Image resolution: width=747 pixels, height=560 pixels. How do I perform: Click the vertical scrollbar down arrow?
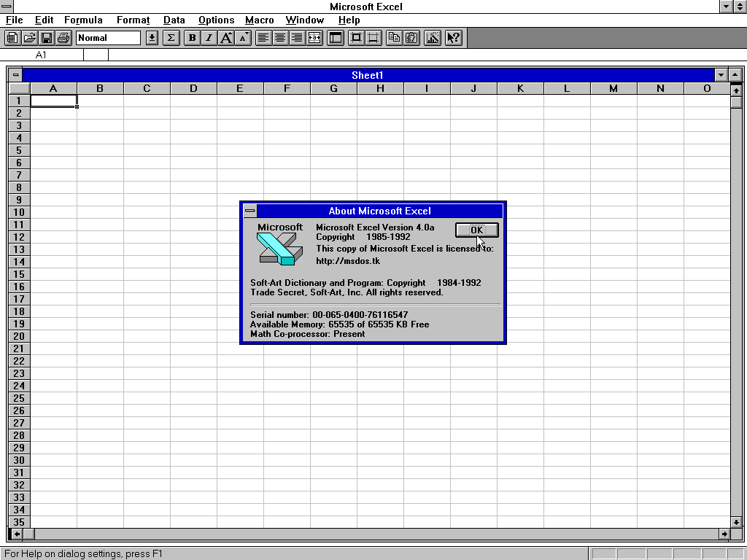735,521
